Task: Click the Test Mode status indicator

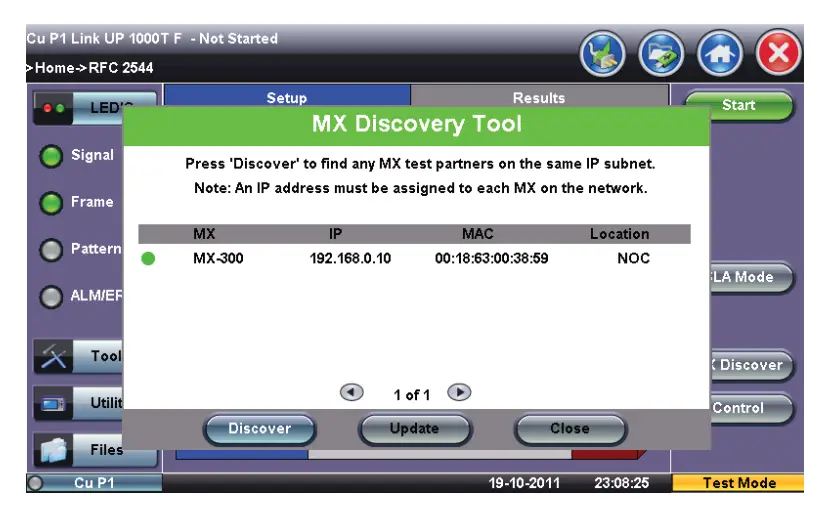Action: pos(738,483)
